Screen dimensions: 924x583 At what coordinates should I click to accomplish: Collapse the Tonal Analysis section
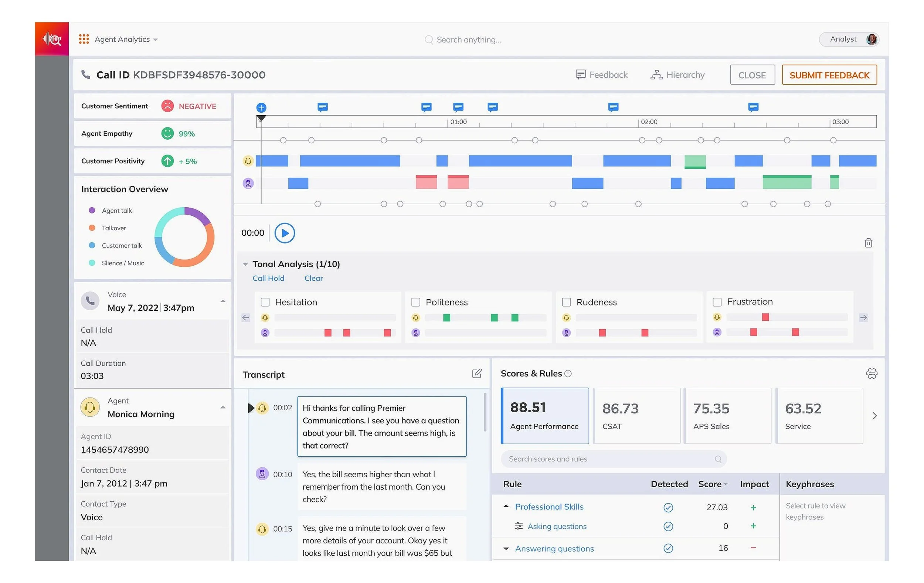pos(245,264)
